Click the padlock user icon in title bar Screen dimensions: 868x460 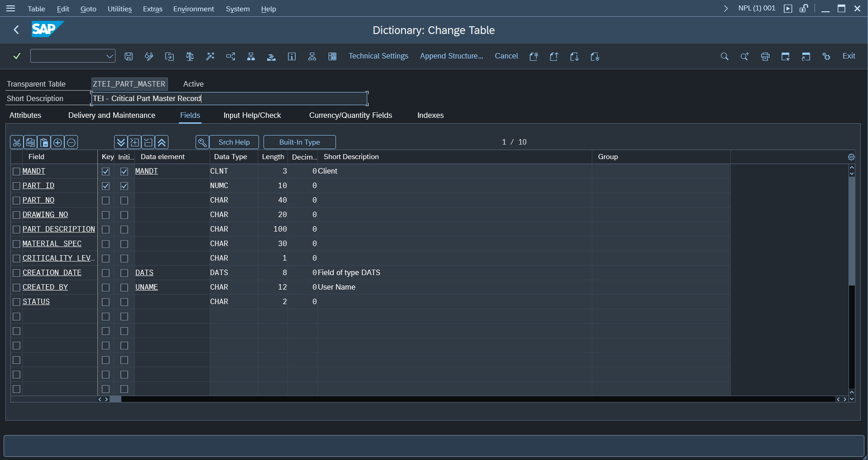point(804,9)
